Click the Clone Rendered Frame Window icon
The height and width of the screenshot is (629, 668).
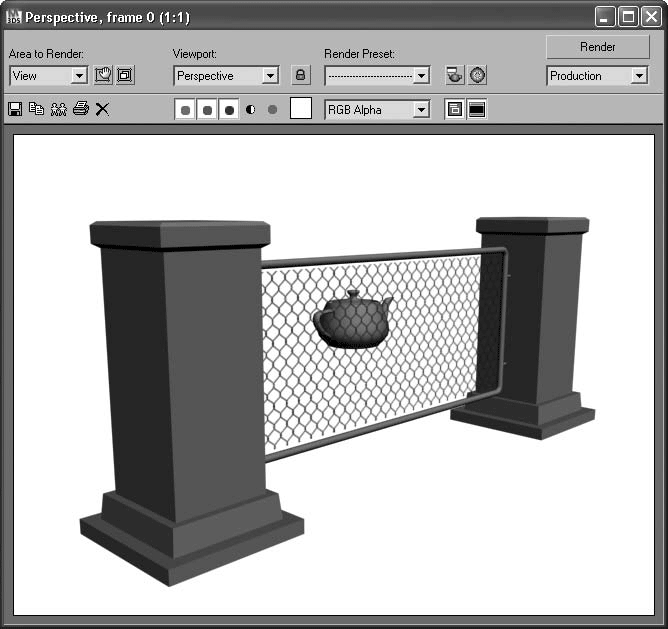[x=58, y=109]
